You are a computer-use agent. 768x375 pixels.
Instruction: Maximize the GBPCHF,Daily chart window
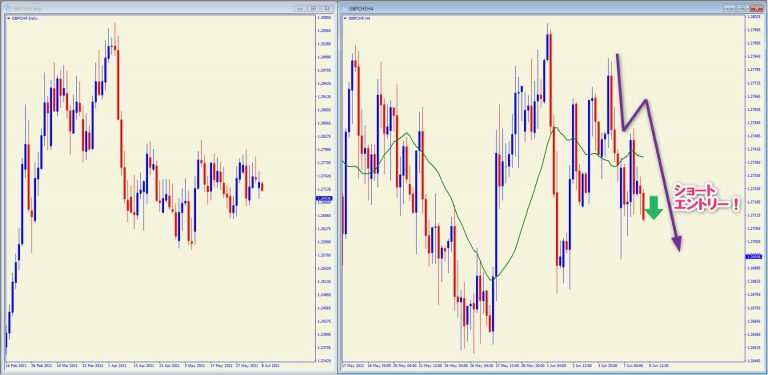313,8
